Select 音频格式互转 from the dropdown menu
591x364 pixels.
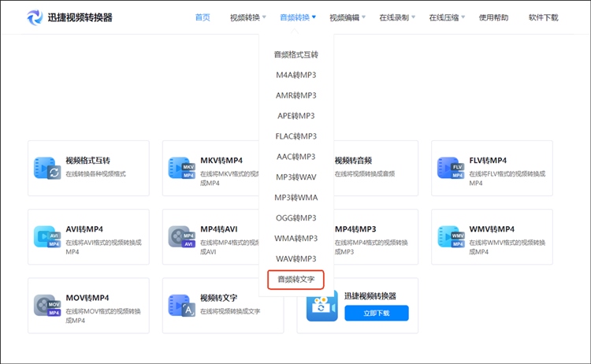295,54
